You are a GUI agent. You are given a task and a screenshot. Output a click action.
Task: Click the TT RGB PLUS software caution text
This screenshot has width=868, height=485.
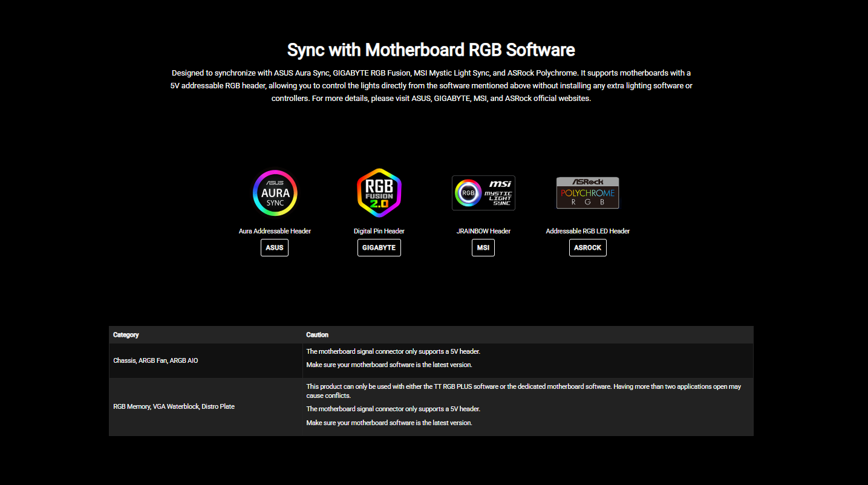click(523, 391)
